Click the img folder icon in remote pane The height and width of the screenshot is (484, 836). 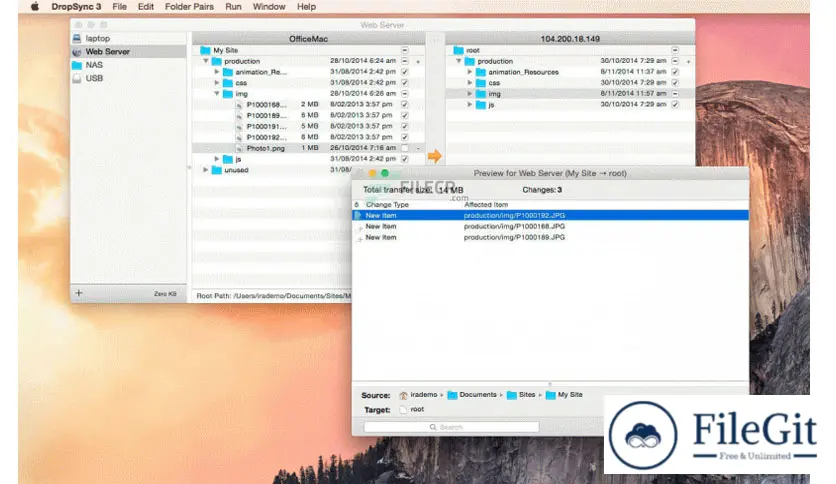[x=481, y=94]
